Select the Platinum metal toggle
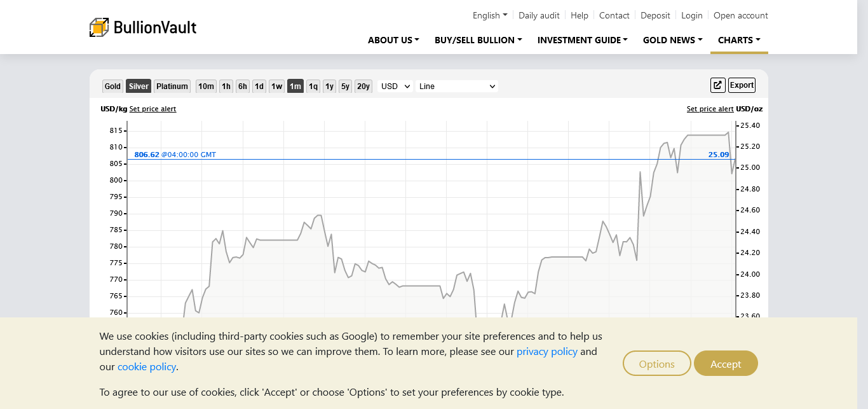Viewport: 868px width, 409px height. (x=172, y=87)
